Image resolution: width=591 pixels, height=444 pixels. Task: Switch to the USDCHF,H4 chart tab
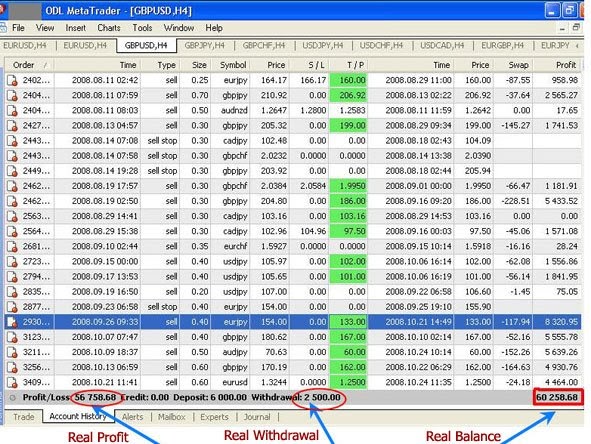pyautogui.click(x=381, y=46)
